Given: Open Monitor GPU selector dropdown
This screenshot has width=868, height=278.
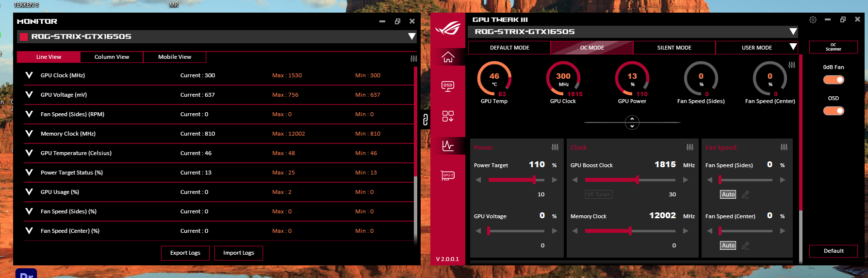Looking at the screenshot, I should pyautogui.click(x=411, y=36).
